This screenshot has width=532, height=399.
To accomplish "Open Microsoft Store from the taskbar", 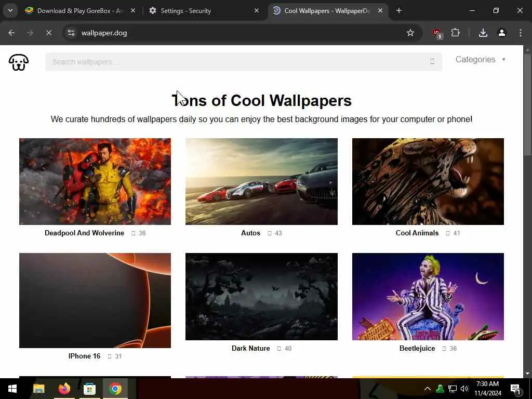I will 89,389.
